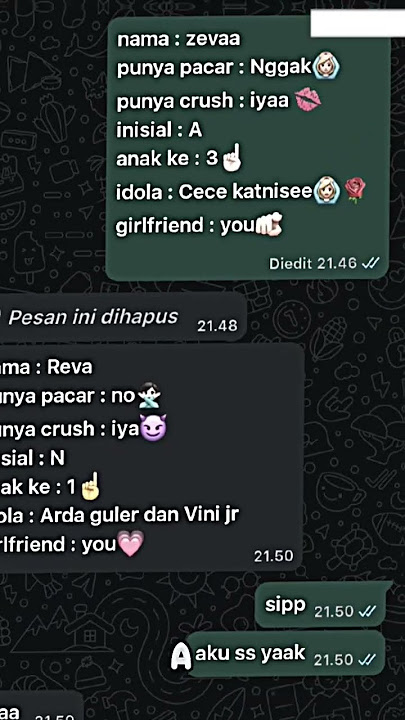Click the Diedit label on the zevaa message
This screenshot has width=405, height=720.
pos(291,264)
